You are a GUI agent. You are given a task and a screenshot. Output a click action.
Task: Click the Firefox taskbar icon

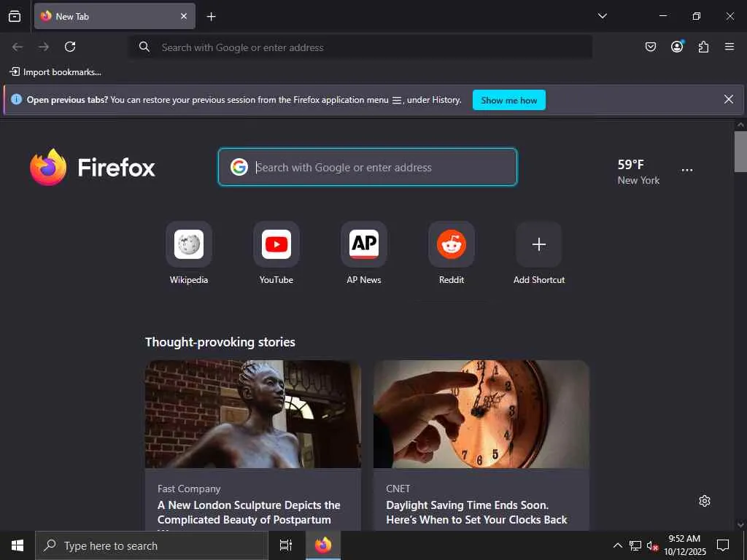coord(323,545)
